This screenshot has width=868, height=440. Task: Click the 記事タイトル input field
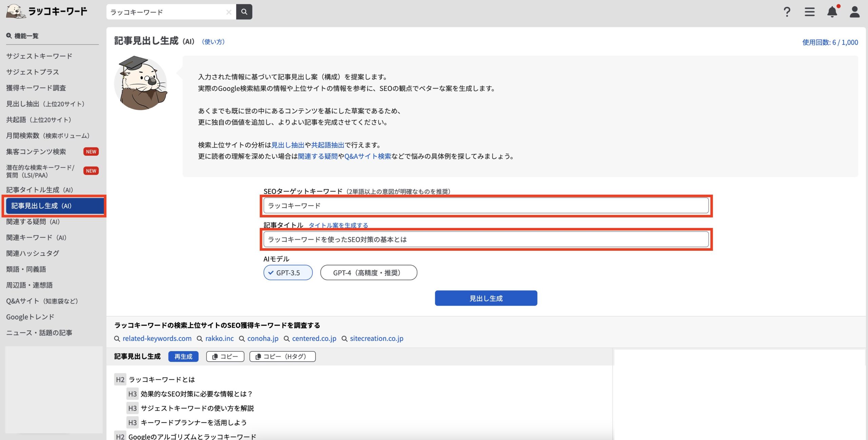tap(486, 240)
